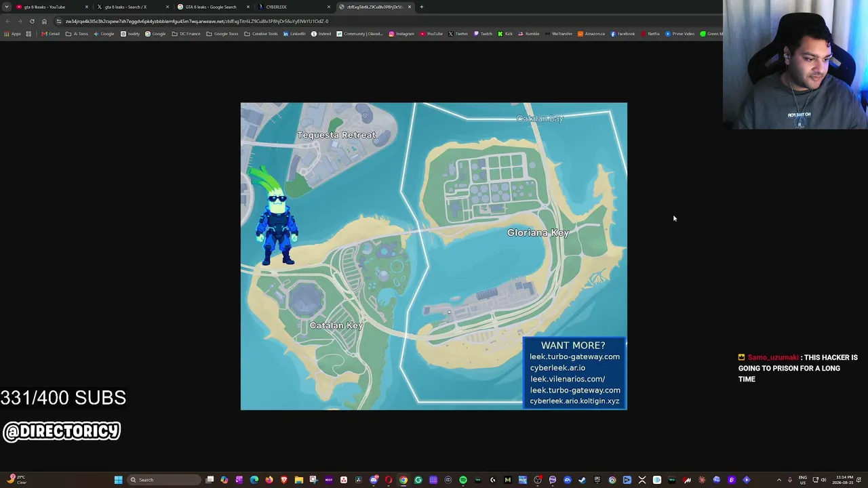The width and height of the screenshot is (868, 488).
Task: Expand the Google Tools bookmark folder
Action: 222,34
